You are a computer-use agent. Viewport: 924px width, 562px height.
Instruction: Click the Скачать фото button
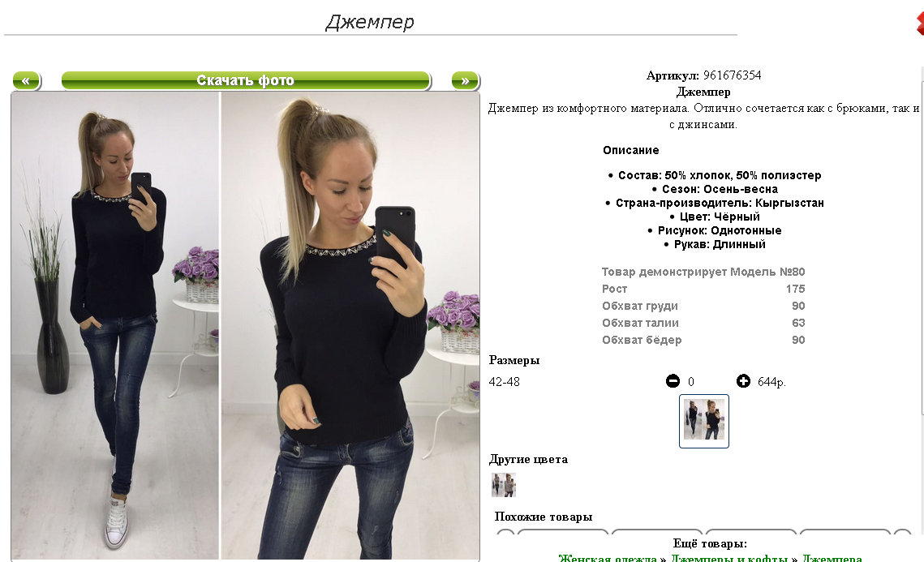(246, 81)
